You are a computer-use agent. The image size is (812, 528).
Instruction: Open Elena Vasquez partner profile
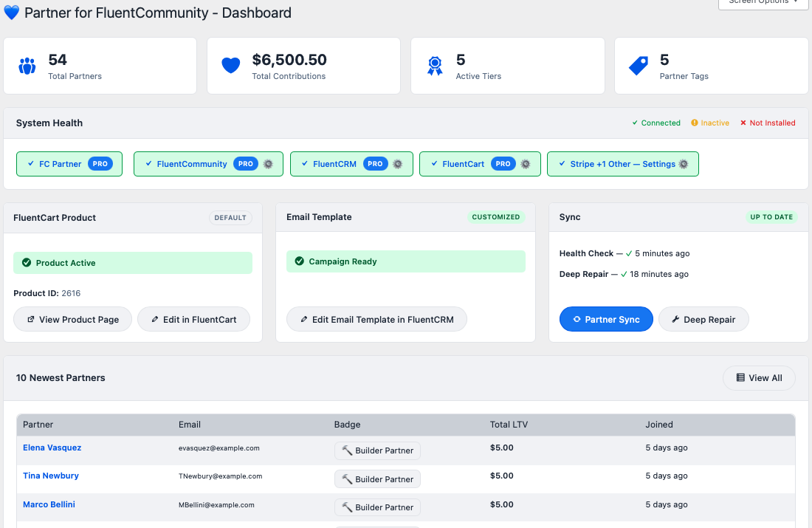click(x=52, y=448)
